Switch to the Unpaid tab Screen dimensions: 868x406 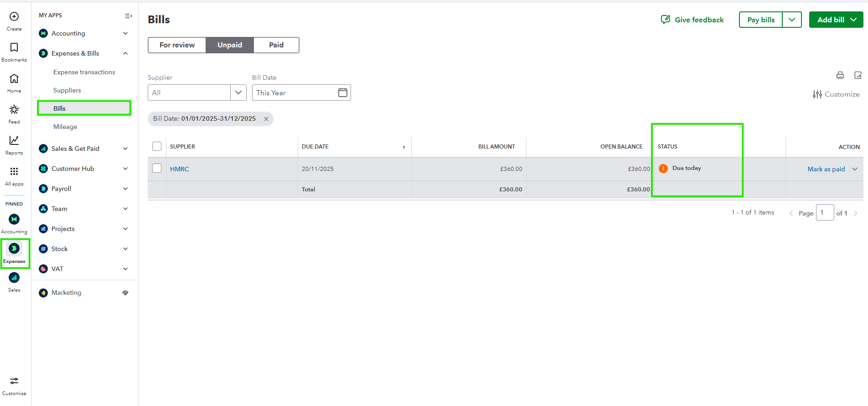[x=230, y=45]
